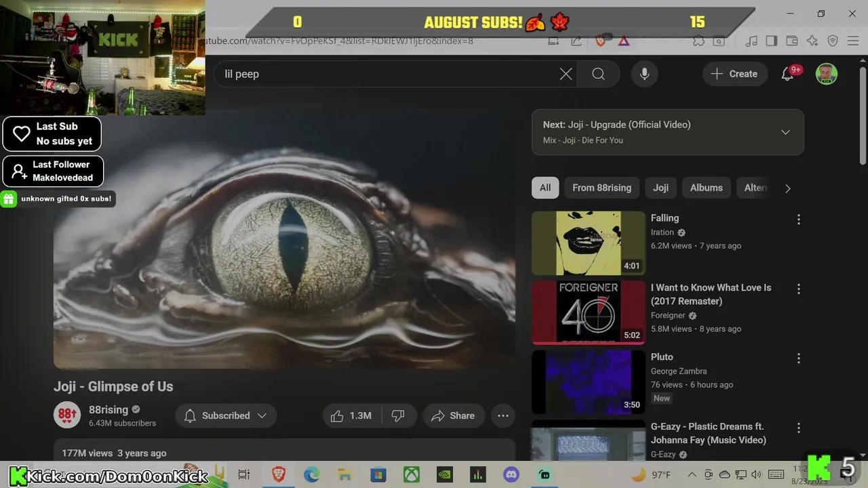Activate voice search microphone
This screenshot has height=488, width=868.
[x=645, y=74]
